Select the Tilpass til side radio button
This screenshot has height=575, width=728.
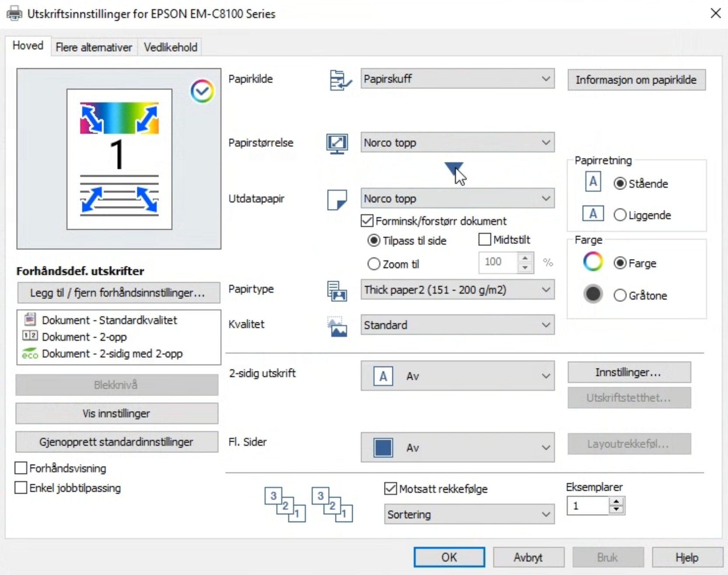point(374,240)
